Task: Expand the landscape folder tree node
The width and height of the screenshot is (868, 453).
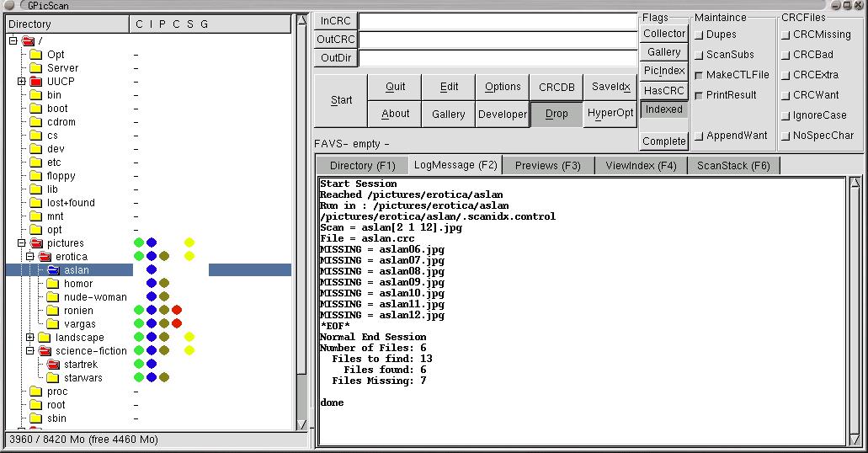Action: pyautogui.click(x=30, y=338)
